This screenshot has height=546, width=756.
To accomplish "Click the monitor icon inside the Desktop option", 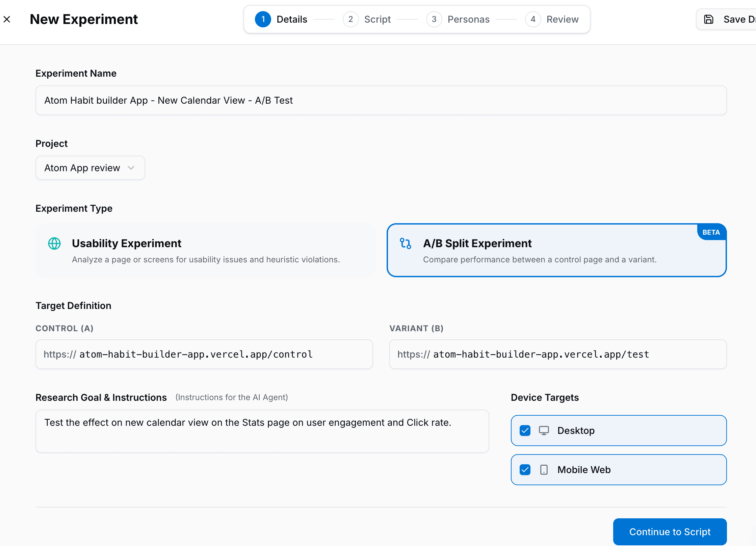I will [x=544, y=431].
